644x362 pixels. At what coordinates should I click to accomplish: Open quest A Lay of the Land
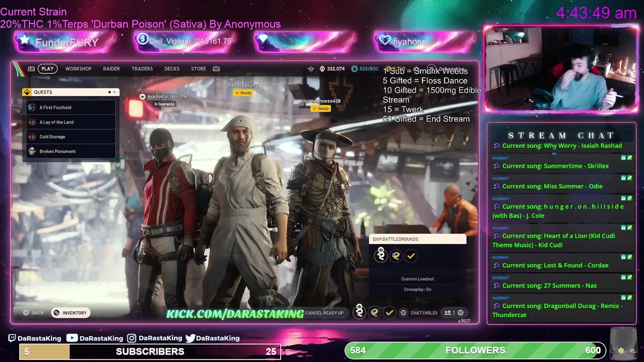(71, 122)
